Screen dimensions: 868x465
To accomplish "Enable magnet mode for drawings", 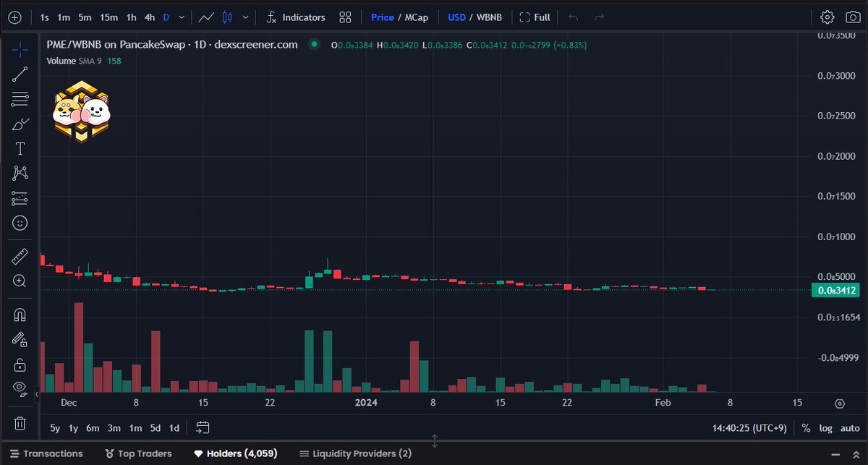I will point(20,315).
